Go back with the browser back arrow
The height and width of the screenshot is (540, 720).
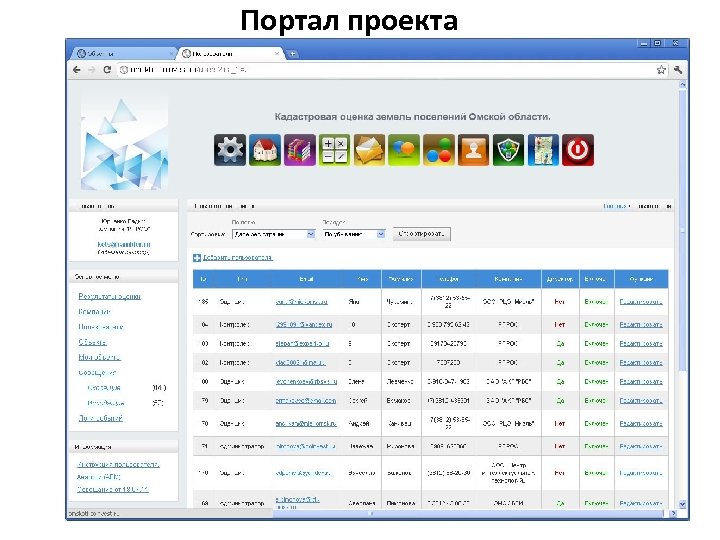[x=77, y=70]
